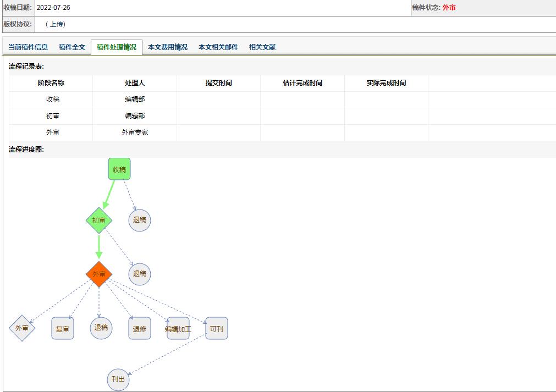This screenshot has width=556, height=392.
Task: Click the orange 外审 diamond node
Action: click(x=99, y=274)
